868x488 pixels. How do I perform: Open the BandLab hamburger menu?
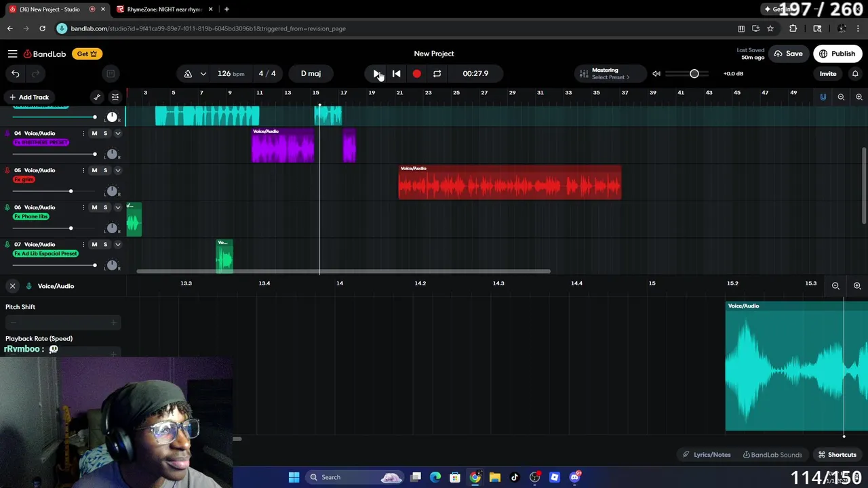pos(12,54)
